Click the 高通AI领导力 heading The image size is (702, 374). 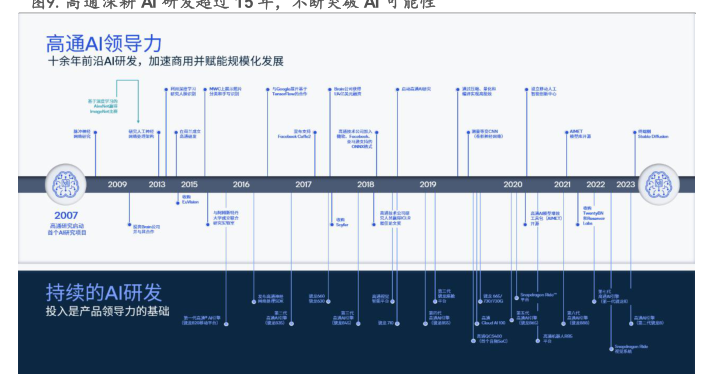[x=104, y=44]
